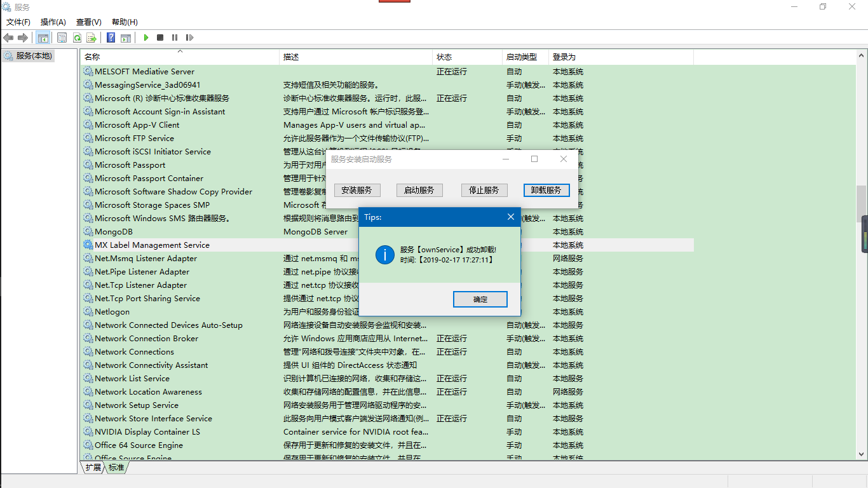Click the 确定 button in the Tips dialog
The image size is (868, 488).
pos(480,299)
